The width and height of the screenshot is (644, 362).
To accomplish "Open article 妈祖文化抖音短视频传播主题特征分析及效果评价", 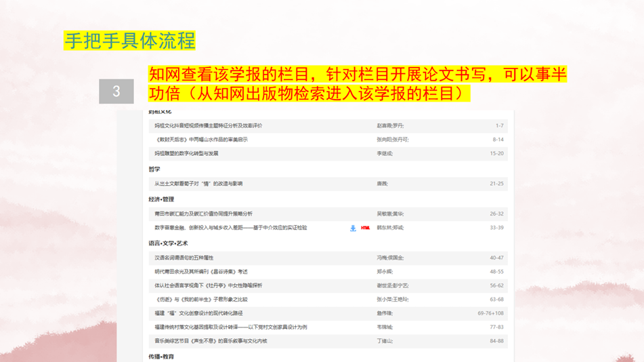I will click(x=209, y=125).
